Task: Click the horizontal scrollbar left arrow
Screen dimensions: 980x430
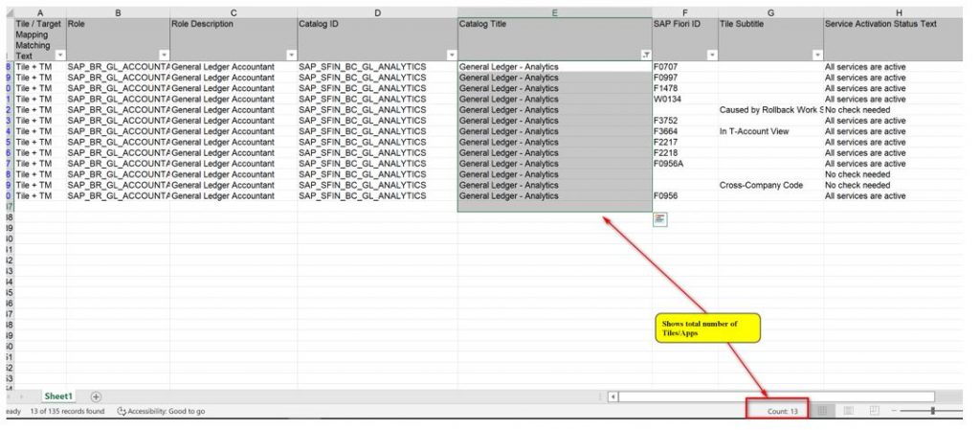Action: click(x=613, y=396)
